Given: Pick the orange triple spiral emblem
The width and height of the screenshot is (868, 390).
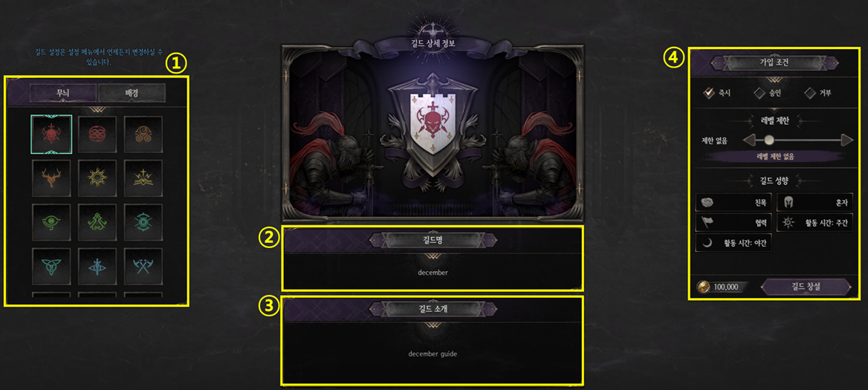Looking at the screenshot, I should click(x=143, y=134).
